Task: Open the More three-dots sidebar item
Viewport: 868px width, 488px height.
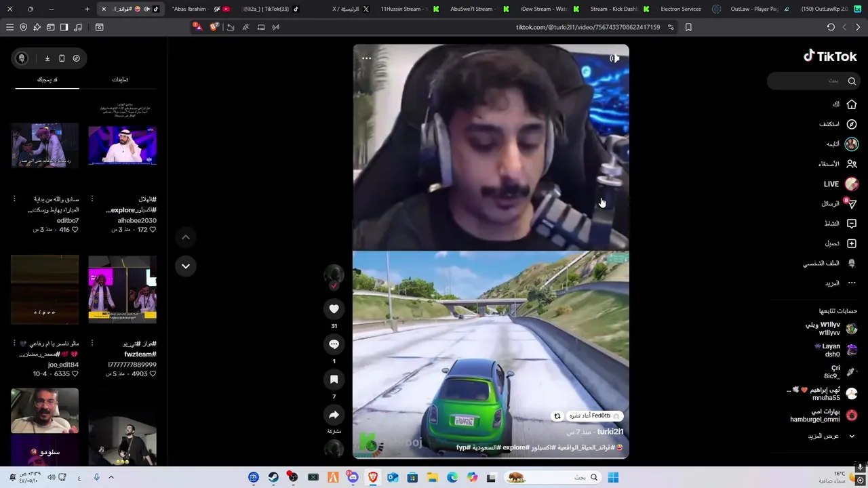Action: [x=842, y=283]
